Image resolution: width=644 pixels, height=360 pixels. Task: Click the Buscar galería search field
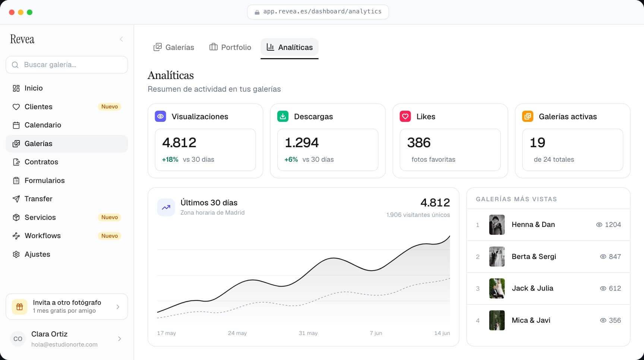click(67, 65)
